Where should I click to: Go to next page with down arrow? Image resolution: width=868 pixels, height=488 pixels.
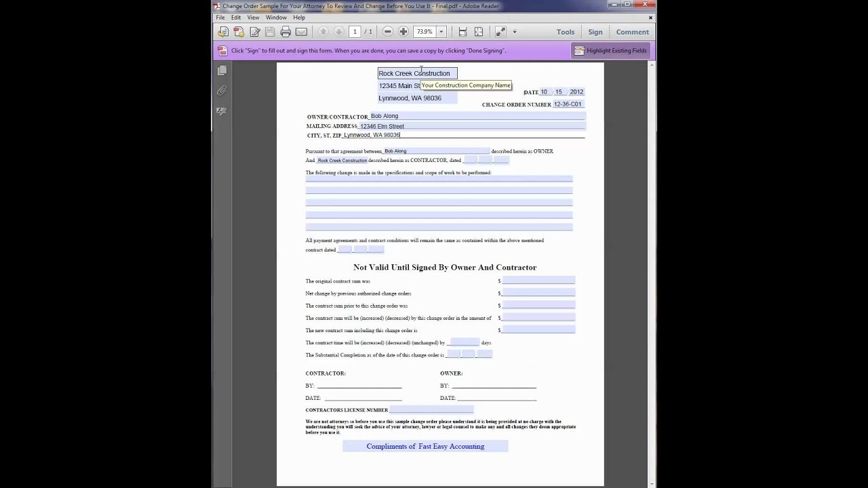point(338,32)
